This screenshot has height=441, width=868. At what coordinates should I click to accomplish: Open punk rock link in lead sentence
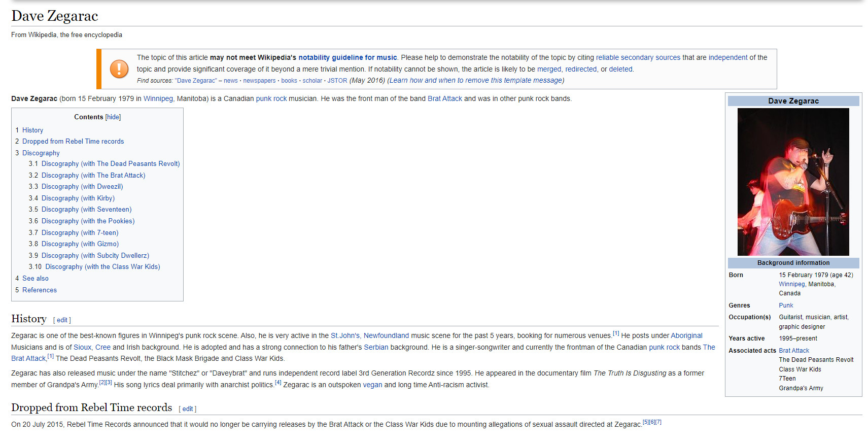[x=271, y=99]
